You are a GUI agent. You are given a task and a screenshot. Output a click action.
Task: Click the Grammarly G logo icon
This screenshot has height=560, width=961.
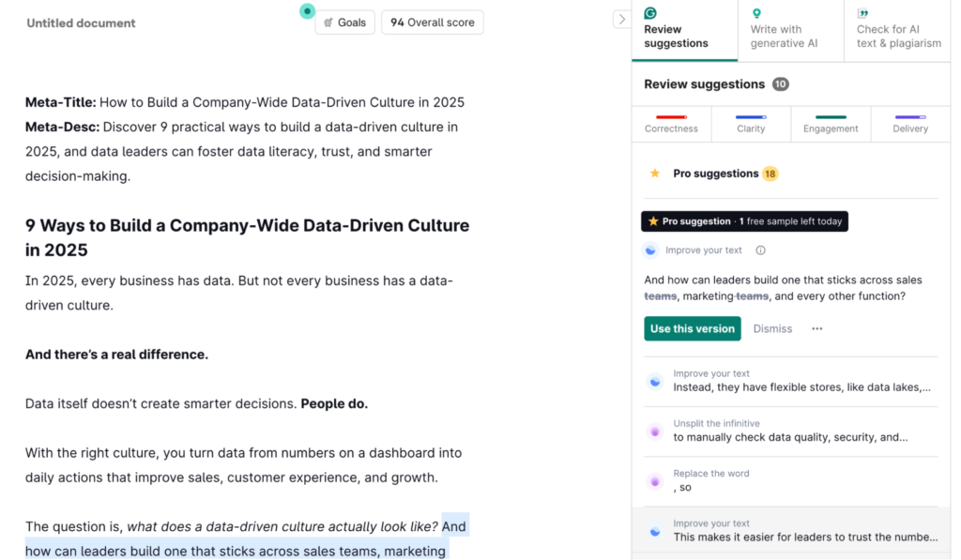click(x=650, y=13)
